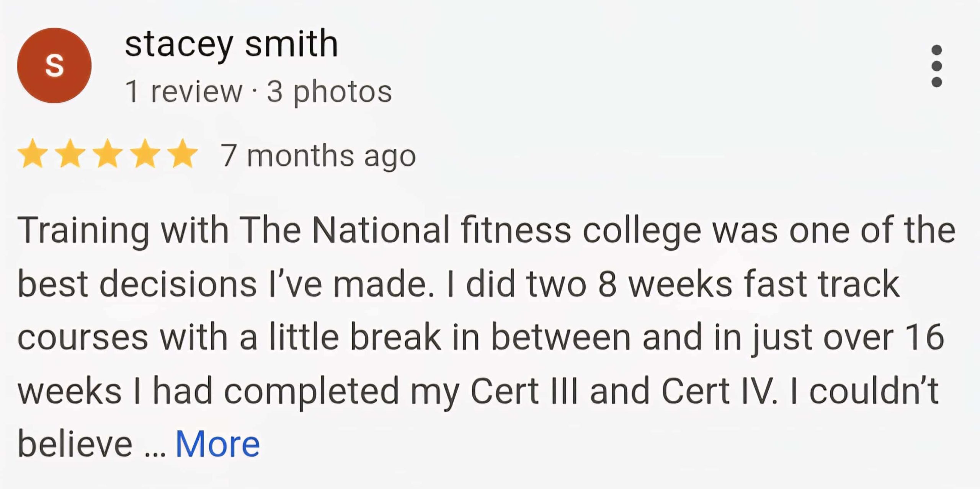
Task: Click the second gold rating star
Action: tap(70, 154)
